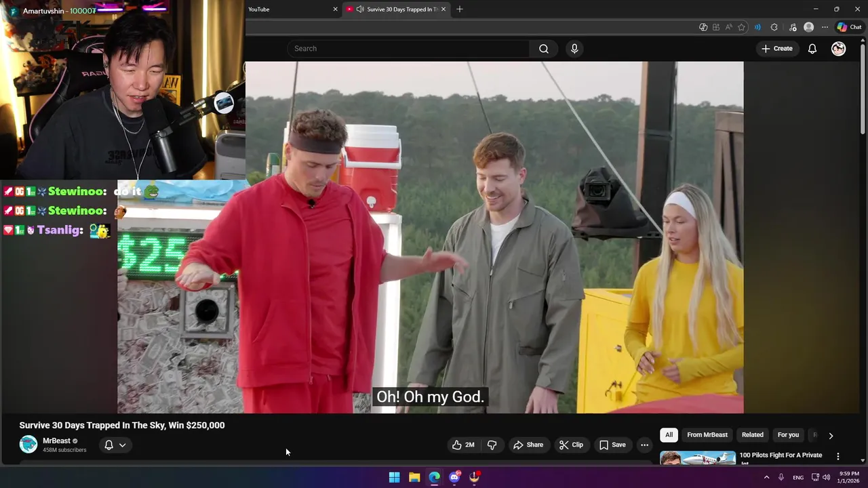Select the Related filter chip
The width and height of the screenshot is (868, 488).
[x=752, y=435]
